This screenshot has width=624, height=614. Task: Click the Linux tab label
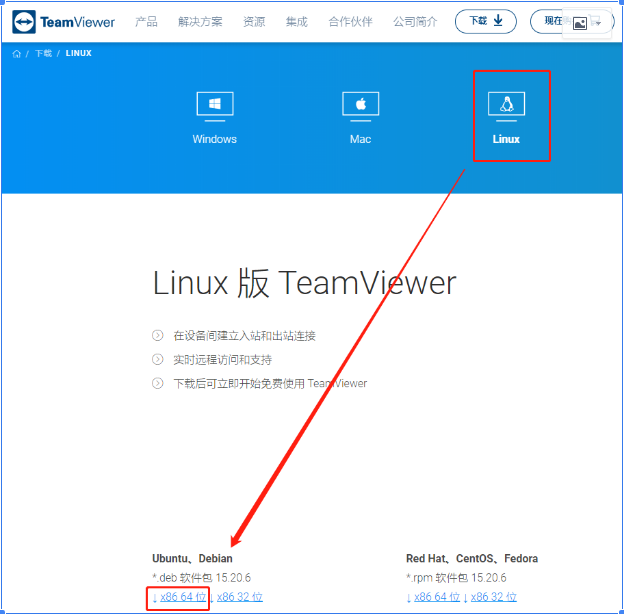coord(506,139)
